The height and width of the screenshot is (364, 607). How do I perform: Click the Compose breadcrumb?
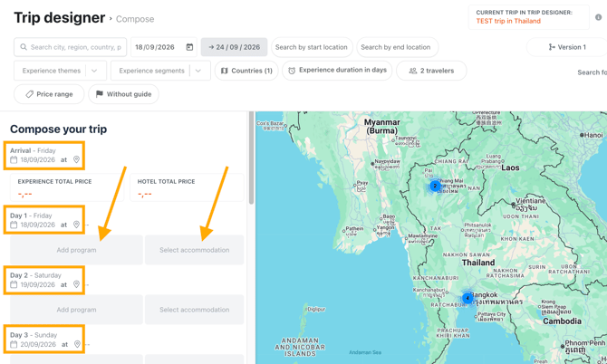[135, 19]
